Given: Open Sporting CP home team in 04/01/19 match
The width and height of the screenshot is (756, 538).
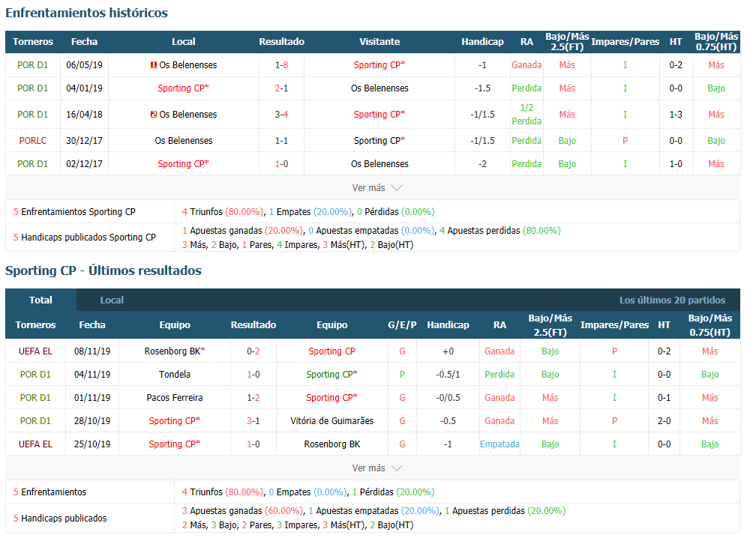Looking at the screenshot, I should pyautogui.click(x=183, y=88).
